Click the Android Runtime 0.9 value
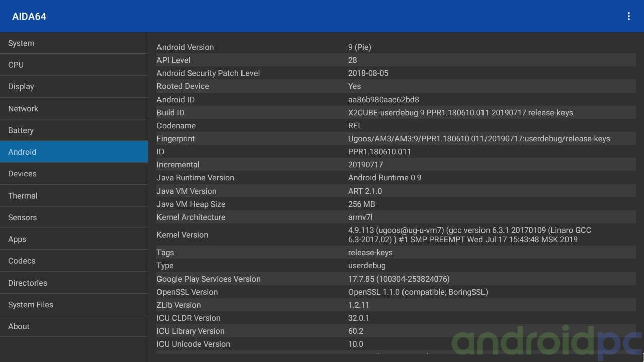Screen dimensions: 644x362 pyautogui.click(x=385, y=178)
